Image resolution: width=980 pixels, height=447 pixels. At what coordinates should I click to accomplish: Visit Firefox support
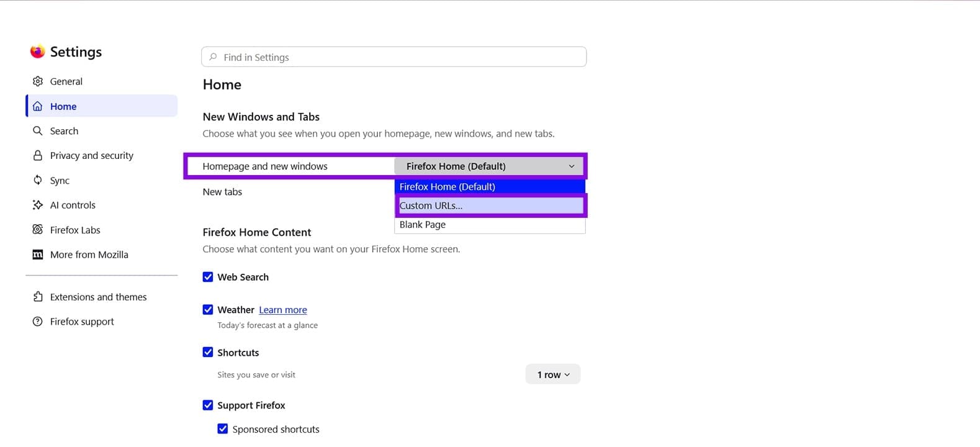102,322
